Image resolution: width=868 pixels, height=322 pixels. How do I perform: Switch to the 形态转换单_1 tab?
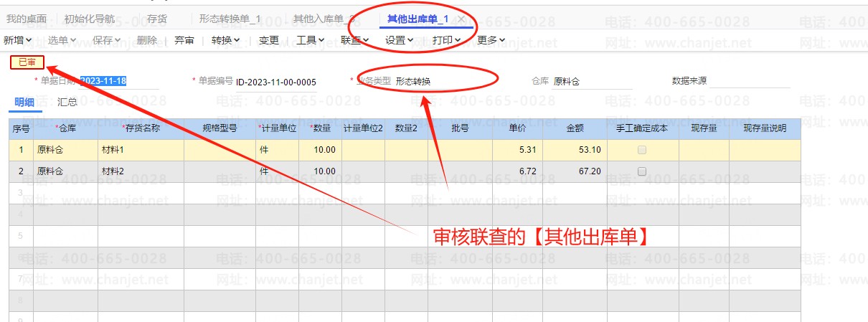pyautogui.click(x=230, y=19)
